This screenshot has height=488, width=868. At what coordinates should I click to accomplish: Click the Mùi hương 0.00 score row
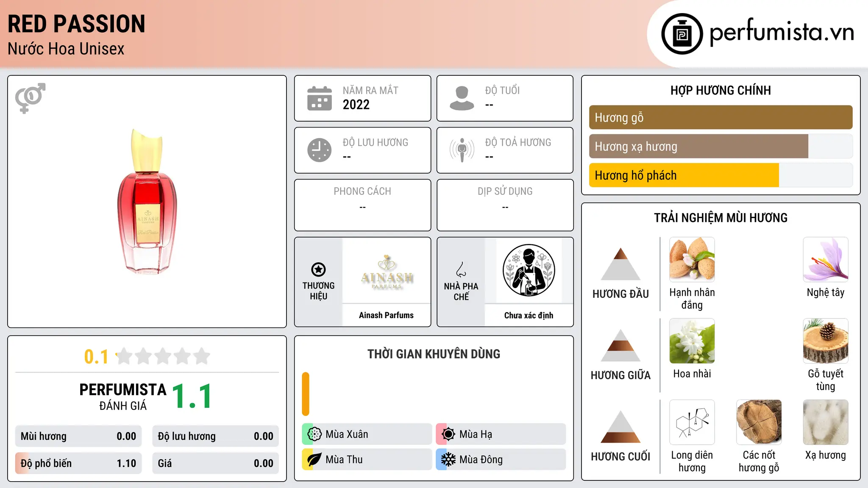(78, 436)
